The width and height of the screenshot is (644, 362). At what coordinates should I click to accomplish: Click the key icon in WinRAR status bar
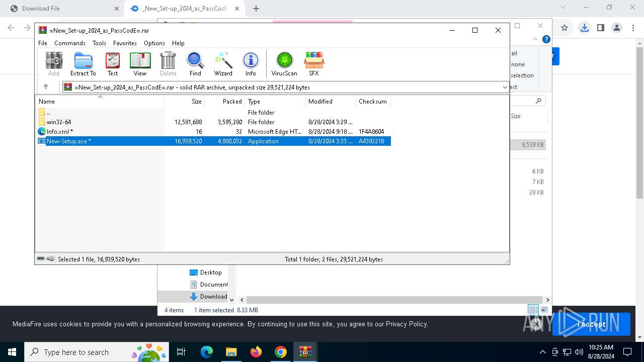tap(50, 259)
